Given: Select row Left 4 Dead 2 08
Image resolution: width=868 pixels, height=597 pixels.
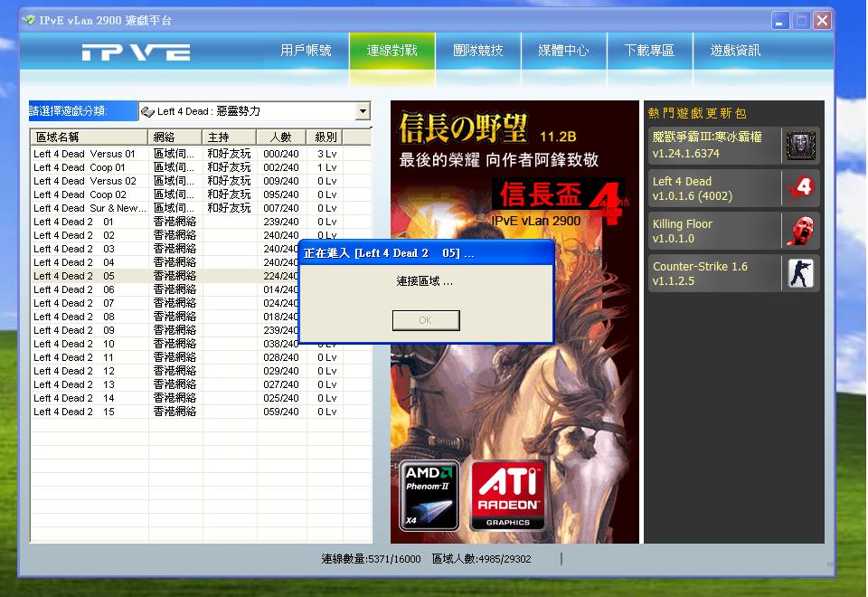Looking at the screenshot, I should 166,317.
